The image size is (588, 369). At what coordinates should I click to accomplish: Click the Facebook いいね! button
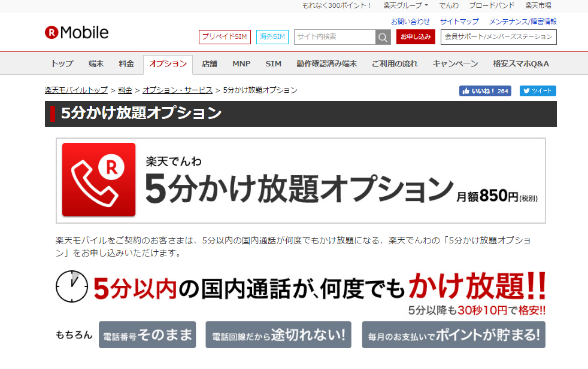485,91
